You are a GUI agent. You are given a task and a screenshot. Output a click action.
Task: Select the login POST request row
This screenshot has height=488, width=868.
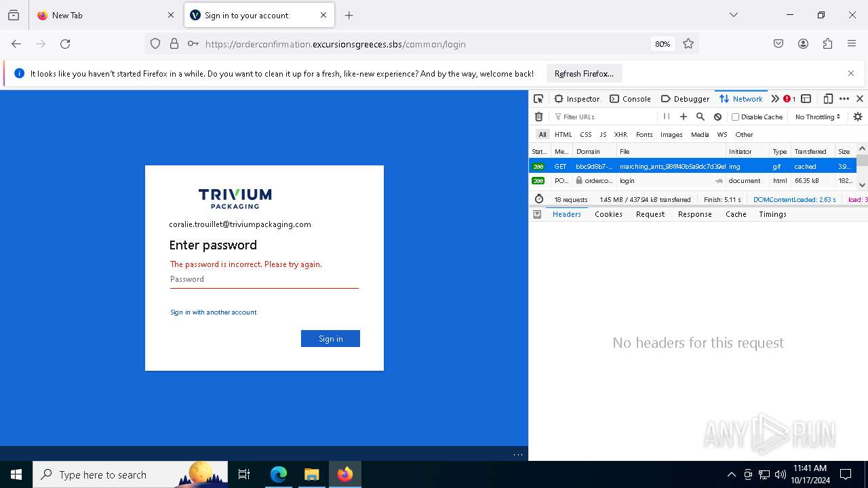point(692,181)
